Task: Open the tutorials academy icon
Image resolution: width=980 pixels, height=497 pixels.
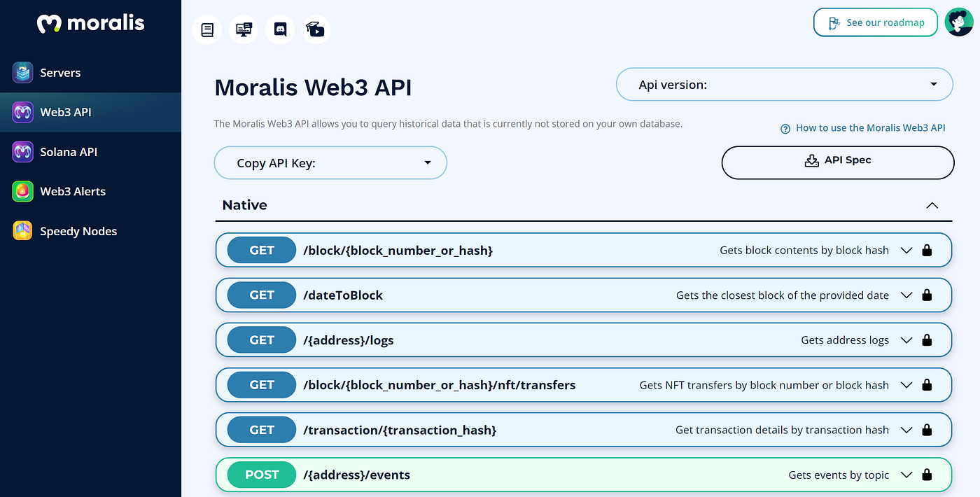Action: (316, 29)
